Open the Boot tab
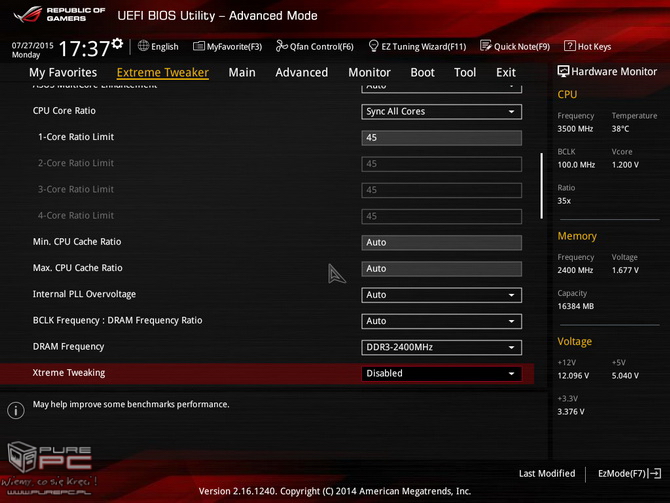The width and height of the screenshot is (670, 503). point(422,73)
